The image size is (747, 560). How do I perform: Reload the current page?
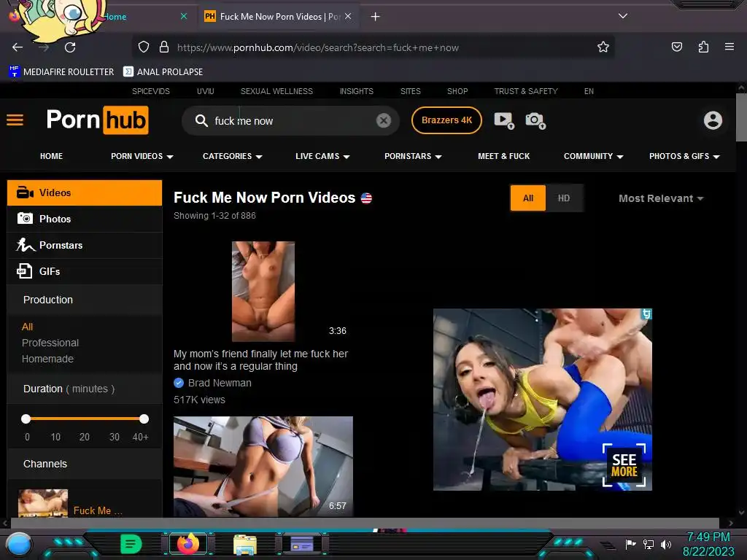click(70, 47)
